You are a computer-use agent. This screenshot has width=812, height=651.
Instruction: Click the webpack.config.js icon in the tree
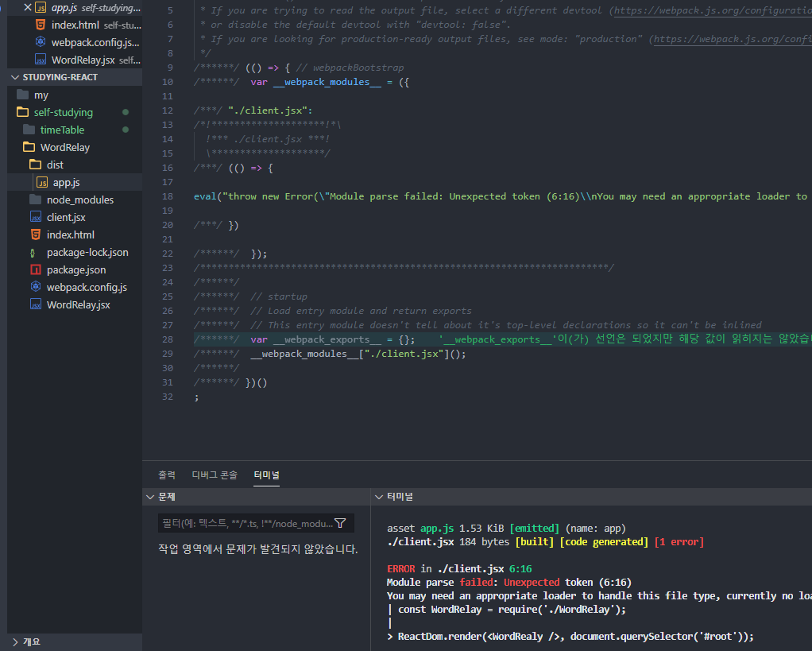(x=35, y=287)
